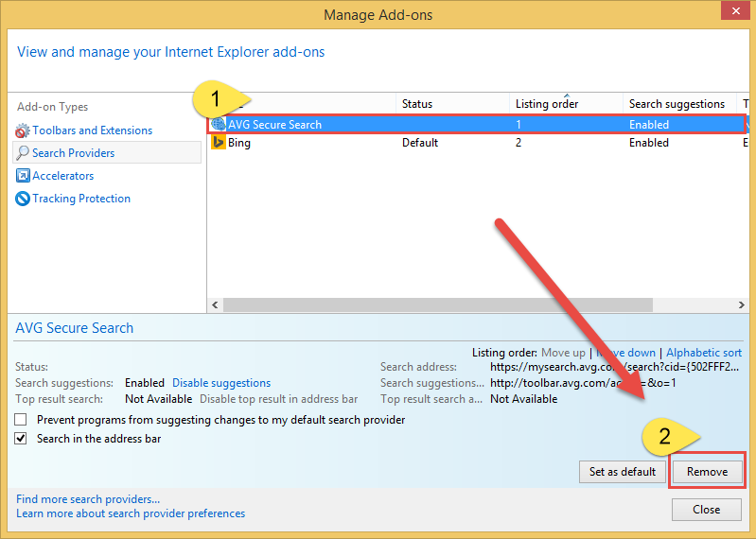Click the Move up link
The image size is (756, 539).
(x=563, y=353)
